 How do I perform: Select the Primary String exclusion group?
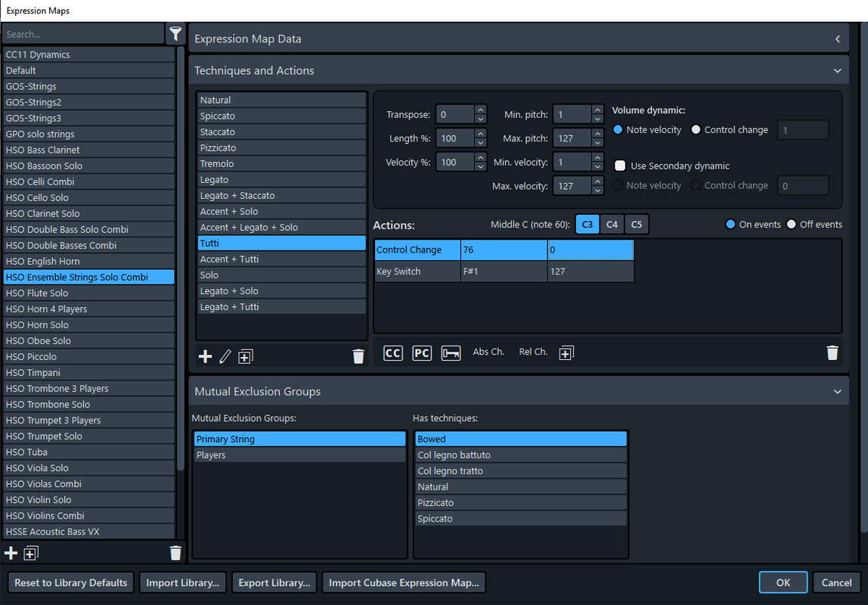[299, 439]
